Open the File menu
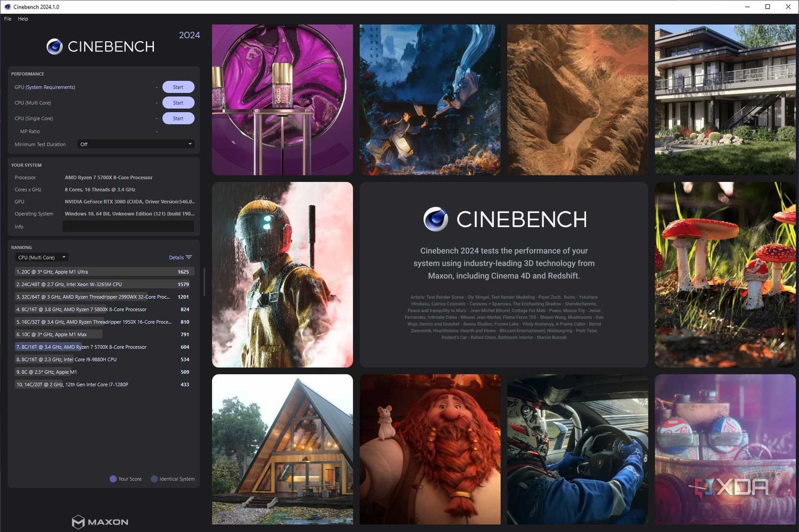The width and height of the screenshot is (799, 532). [x=7, y=18]
